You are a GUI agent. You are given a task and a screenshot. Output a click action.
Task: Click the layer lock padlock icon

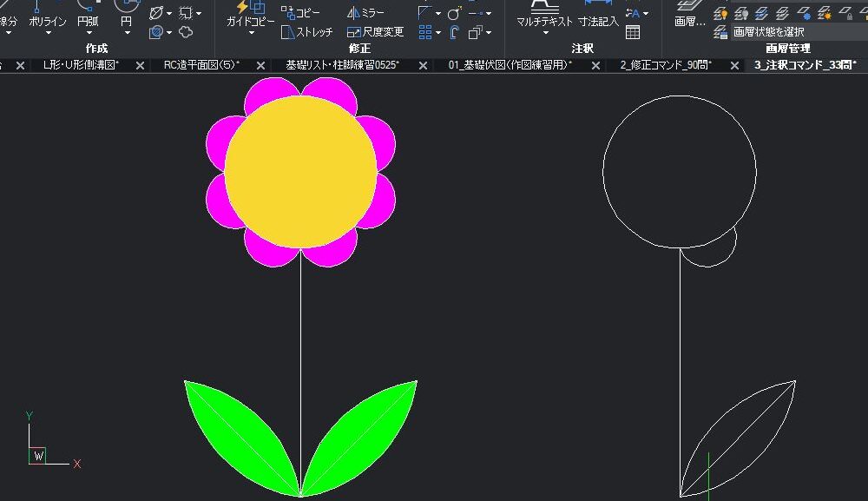point(845,13)
